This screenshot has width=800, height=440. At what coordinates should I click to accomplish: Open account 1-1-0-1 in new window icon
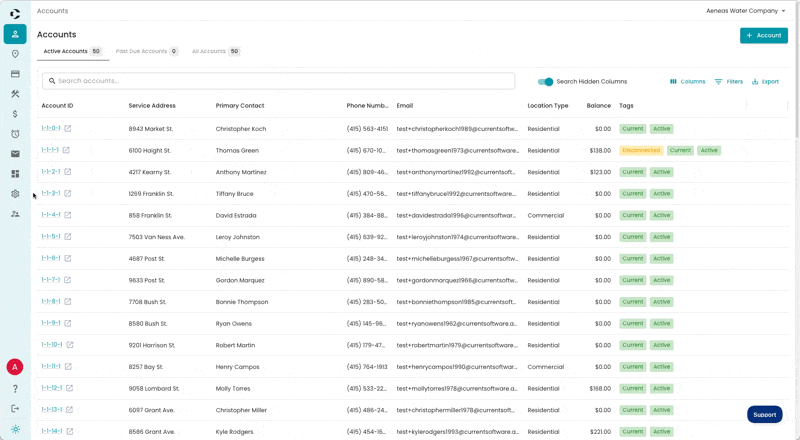click(x=68, y=128)
